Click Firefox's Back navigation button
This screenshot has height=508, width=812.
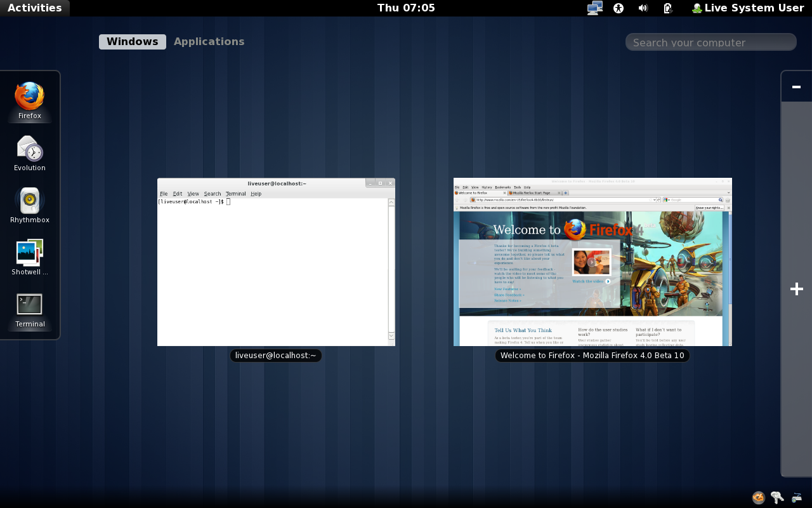point(458,199)
